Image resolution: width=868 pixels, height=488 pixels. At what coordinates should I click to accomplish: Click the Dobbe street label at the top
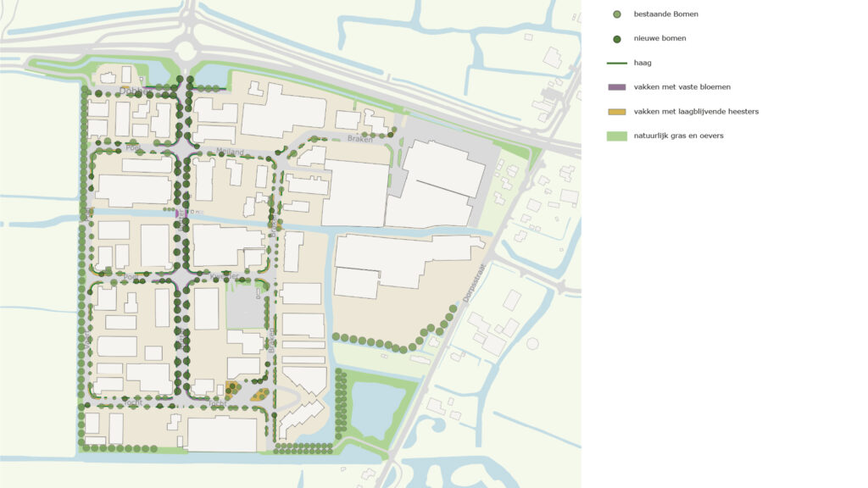click(x=133, y=91)
